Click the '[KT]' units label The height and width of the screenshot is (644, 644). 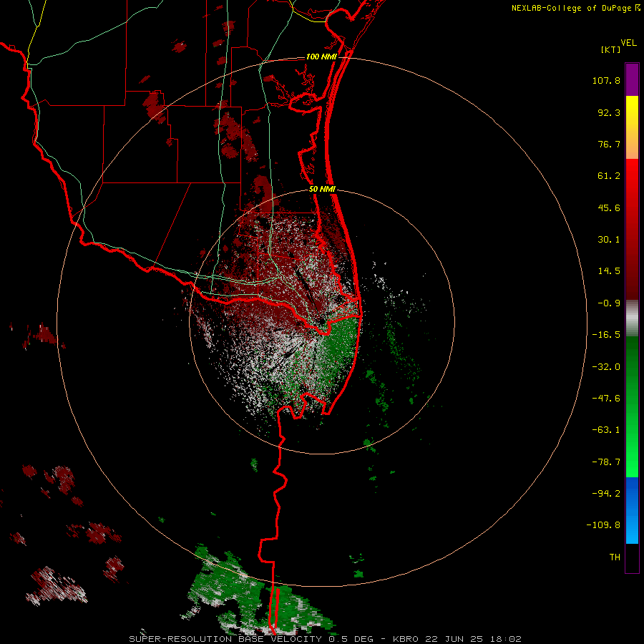pyautogui.click(x=611, y=49)
